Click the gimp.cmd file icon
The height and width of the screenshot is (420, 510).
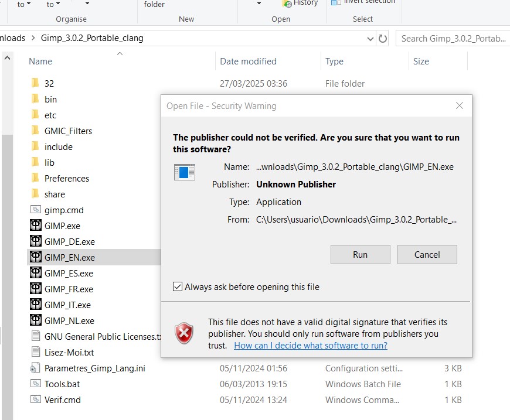pos(35,210)
